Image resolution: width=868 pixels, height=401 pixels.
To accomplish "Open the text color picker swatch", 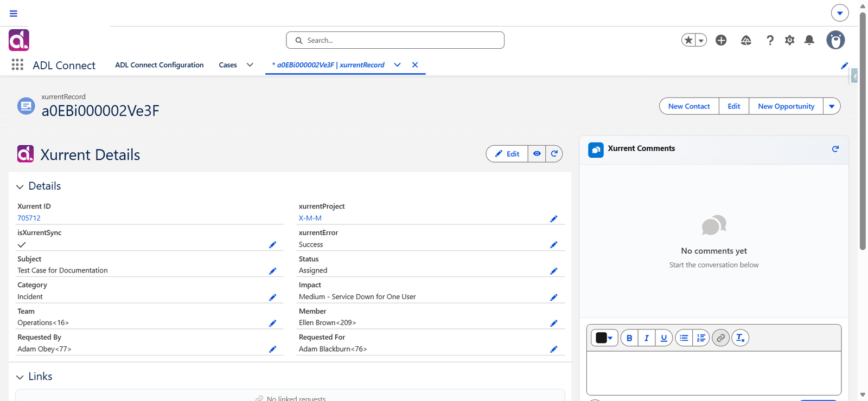I will click(604, 338).
